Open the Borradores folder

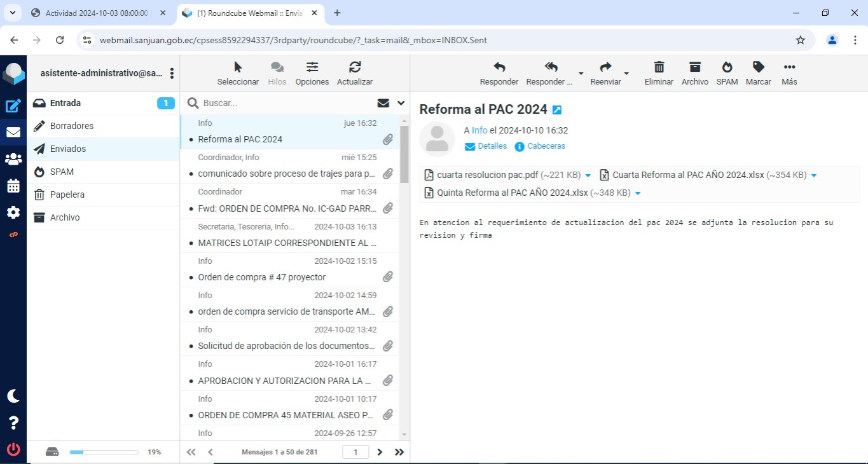click(72, 126)
